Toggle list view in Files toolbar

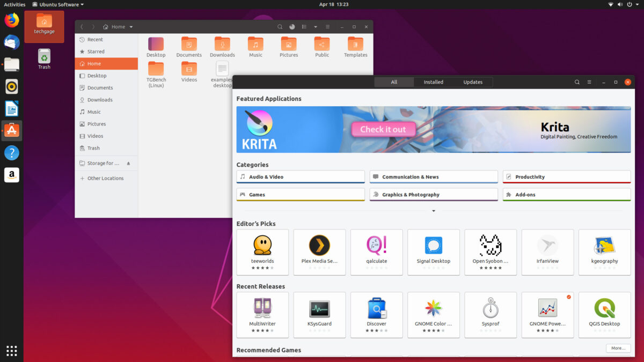tap(304, 27)
